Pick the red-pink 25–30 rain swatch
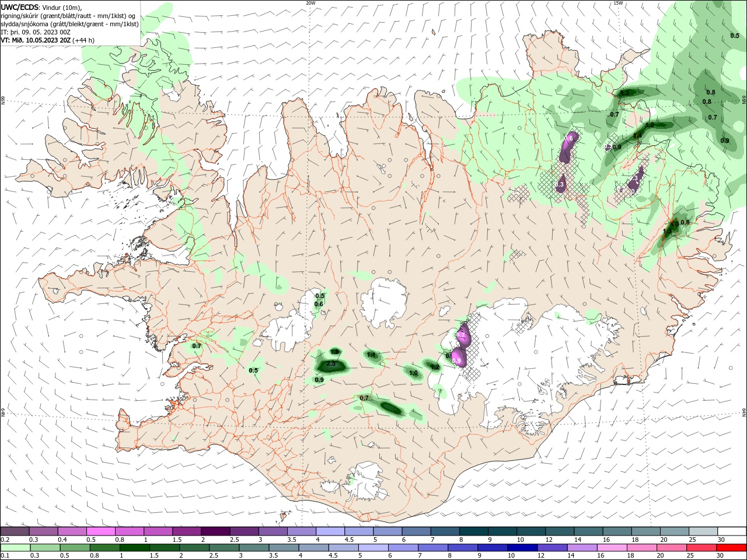The width and height of the screenshot is (747, 560). pyautogui.click(x=701, y=548)
